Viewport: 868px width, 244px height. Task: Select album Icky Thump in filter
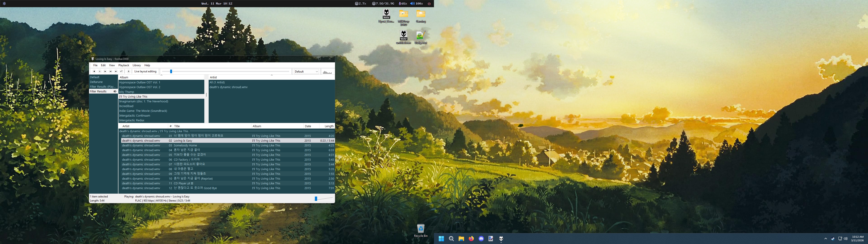127,92
